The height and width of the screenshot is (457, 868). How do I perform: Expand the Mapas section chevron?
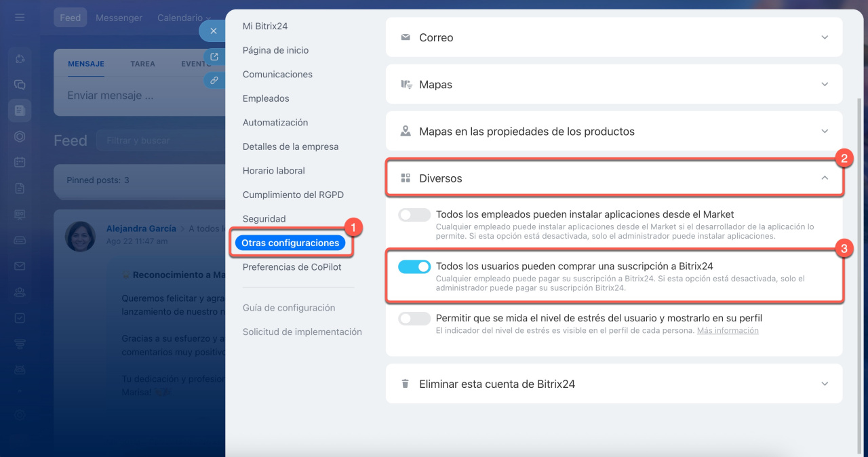click(825, 84)
